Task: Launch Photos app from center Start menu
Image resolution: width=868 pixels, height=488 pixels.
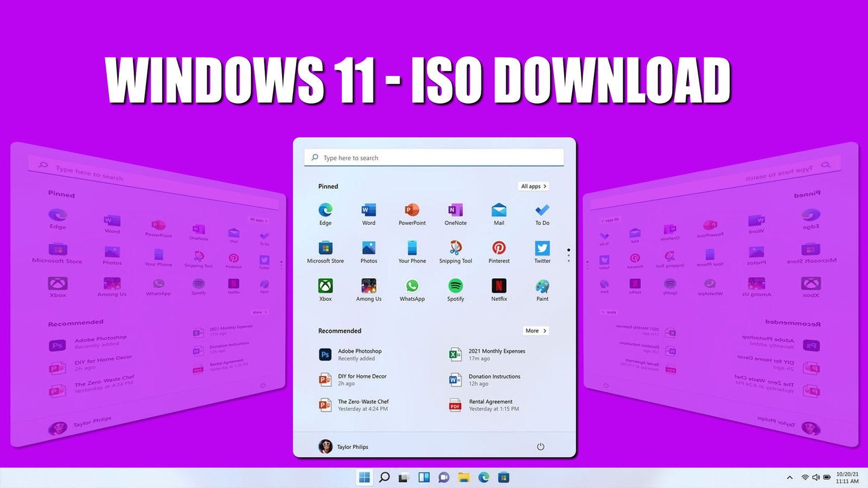Action: pos(369,252)
